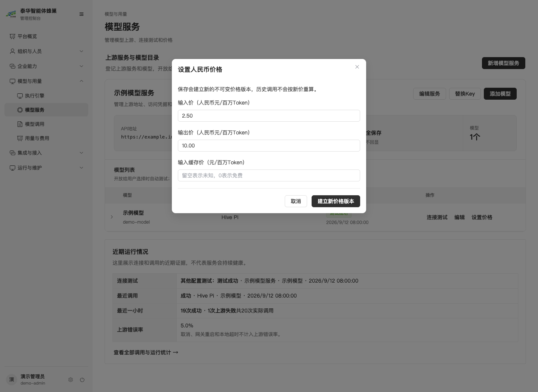
Task: Click 编辑 link in the 示例模型 row
Action: point(460,217)
